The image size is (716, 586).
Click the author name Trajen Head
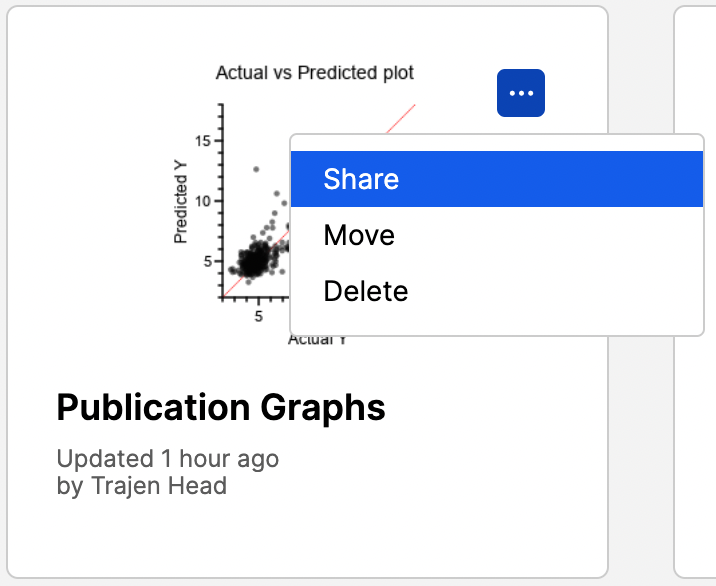click(x=159, y=486)
